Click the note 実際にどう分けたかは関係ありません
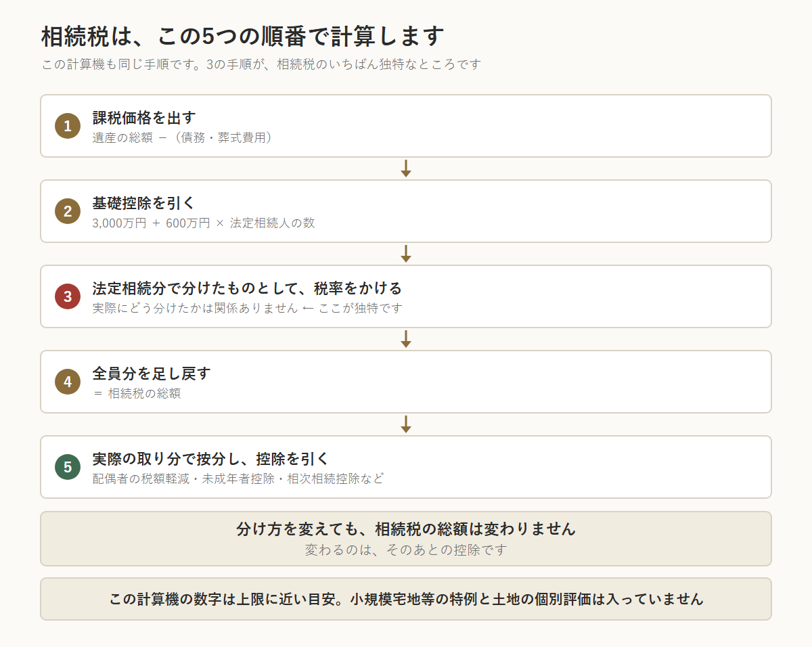This screenshot has width=812, height=647. [195, 308]
